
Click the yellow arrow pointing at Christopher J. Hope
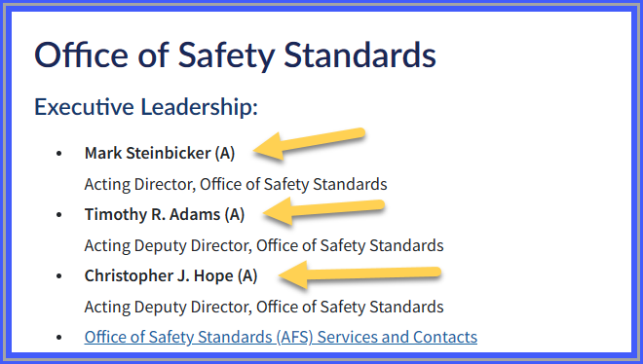(359, 274)
